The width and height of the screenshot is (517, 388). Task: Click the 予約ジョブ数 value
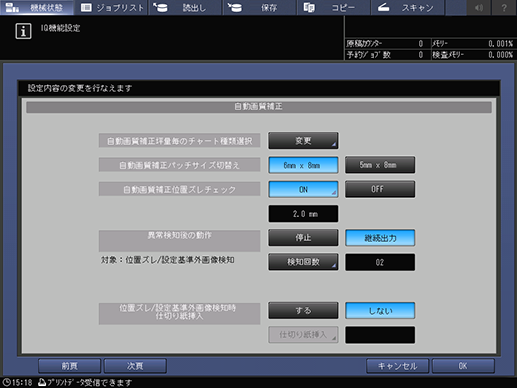coord(421,55)
